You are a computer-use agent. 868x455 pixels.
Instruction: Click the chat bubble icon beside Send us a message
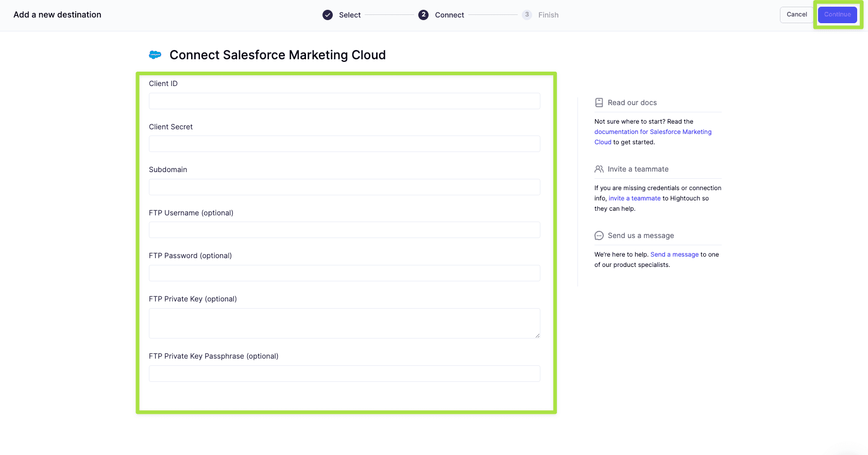(599, 235)
